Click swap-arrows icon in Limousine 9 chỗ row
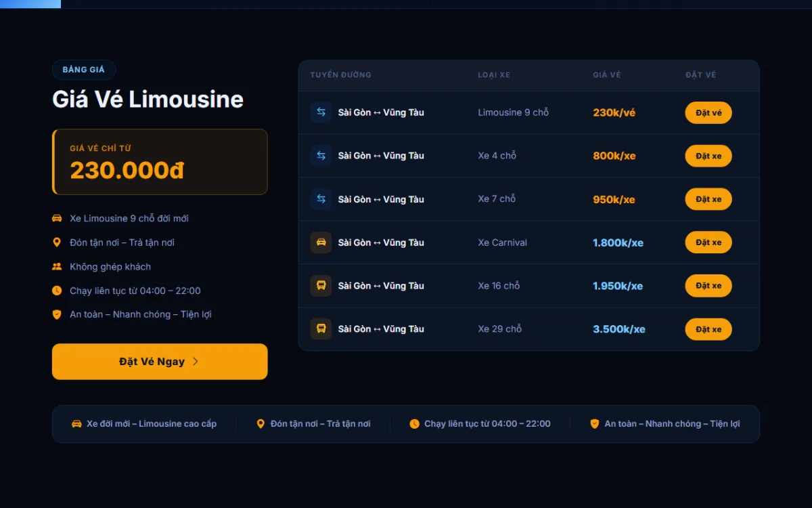Screen dimensions: 812x508 (321, 112)
